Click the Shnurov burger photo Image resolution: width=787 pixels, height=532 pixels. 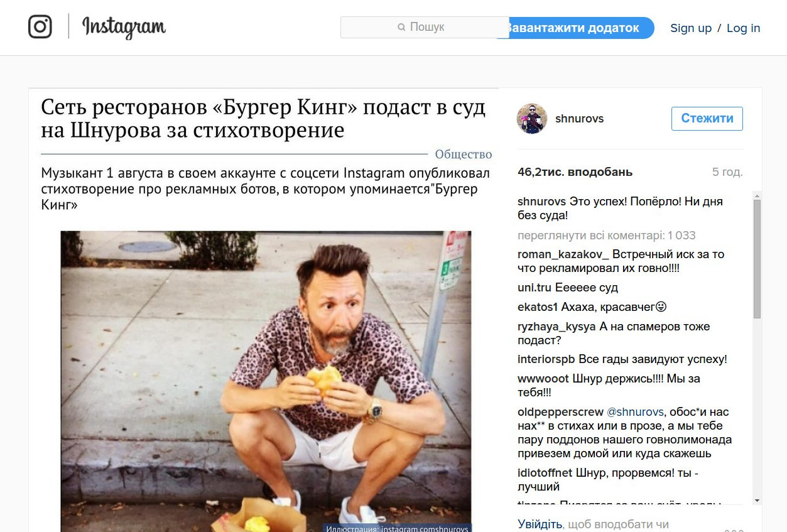266,381
